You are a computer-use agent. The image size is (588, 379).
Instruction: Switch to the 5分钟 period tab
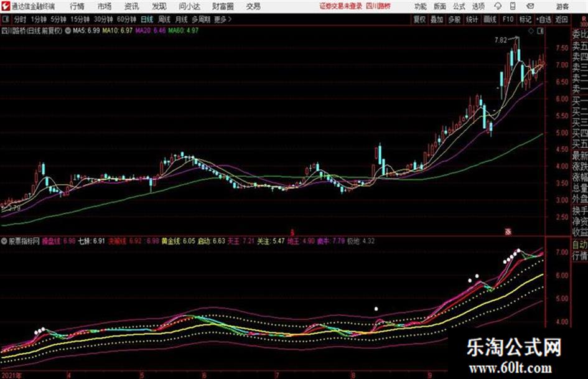(58, 19)
